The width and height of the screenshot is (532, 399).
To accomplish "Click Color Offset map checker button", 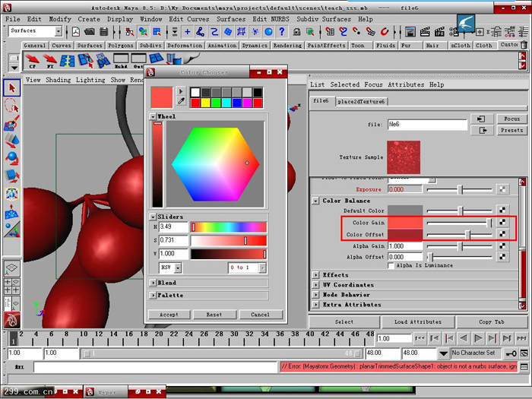I will click(502, 234).
